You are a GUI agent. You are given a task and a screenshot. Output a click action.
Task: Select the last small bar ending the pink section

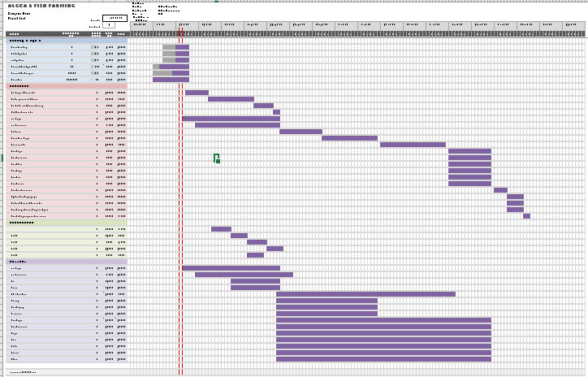(526, 216)
